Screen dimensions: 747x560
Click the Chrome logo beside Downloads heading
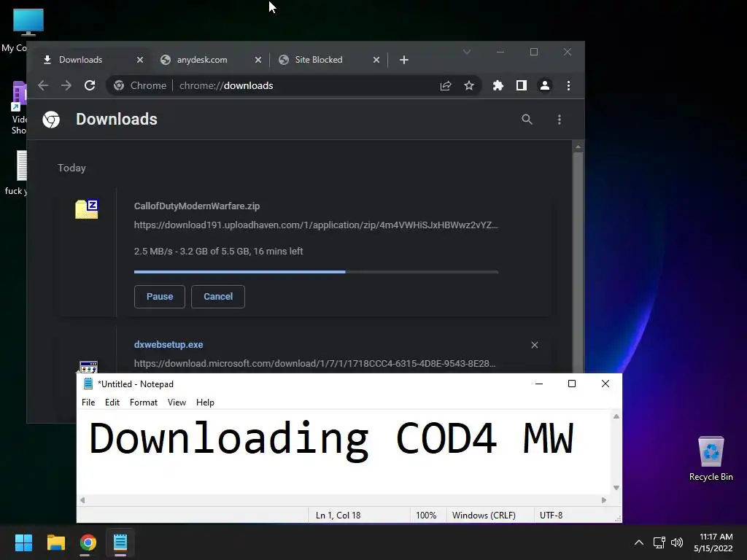[x=51, y=119]
